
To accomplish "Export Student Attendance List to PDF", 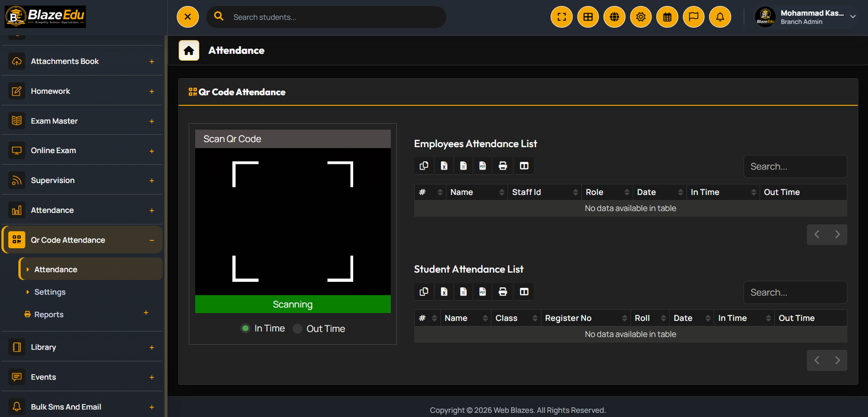I will point(483,292).
